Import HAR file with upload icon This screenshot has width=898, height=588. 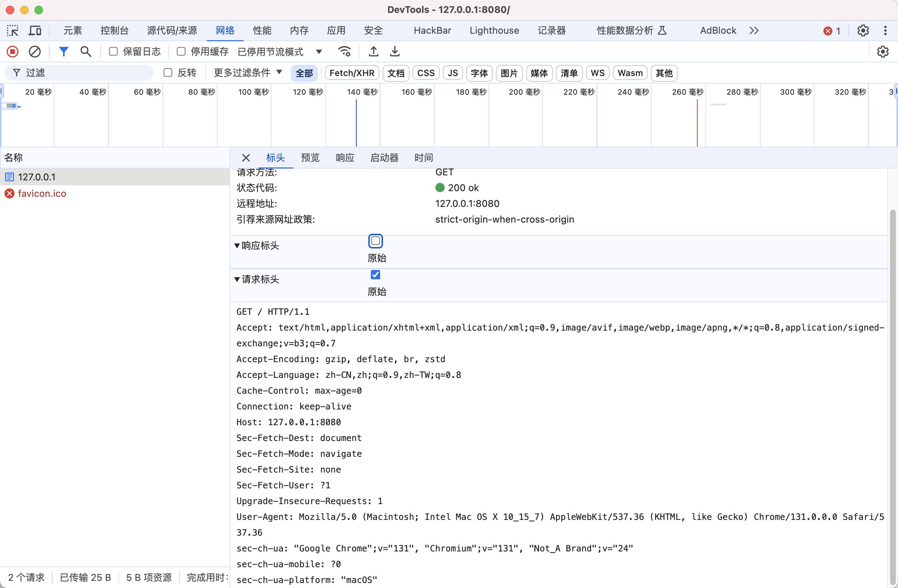(x=374, y=52)
